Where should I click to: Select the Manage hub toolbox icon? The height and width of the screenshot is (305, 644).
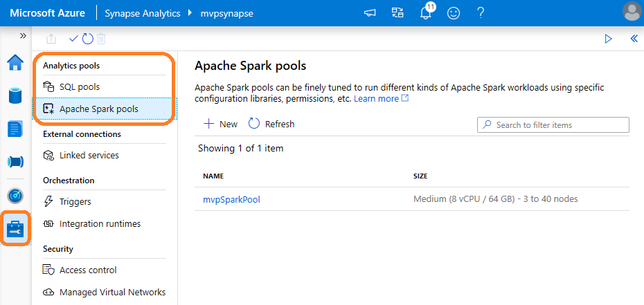coord(15,229)
